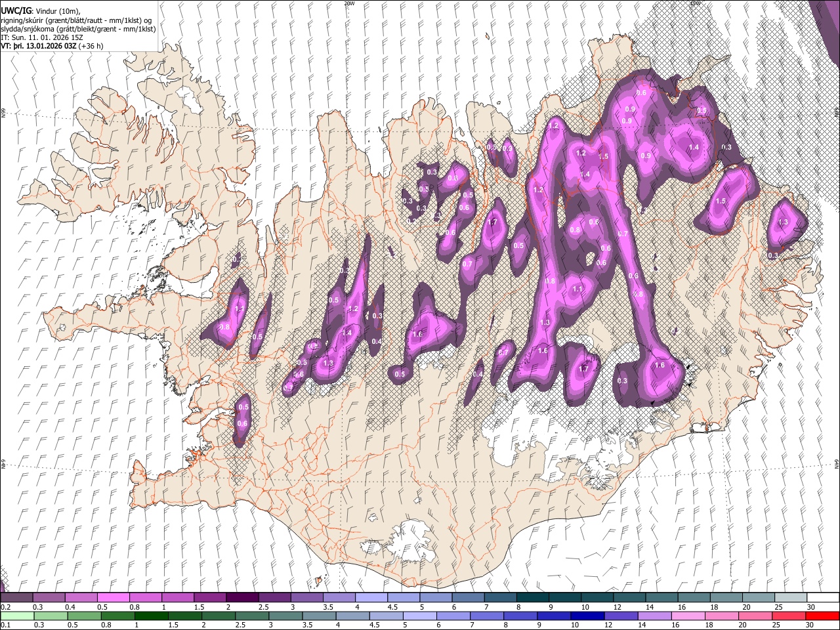This screenshot has width=840, height=630.
Task: Pick the pink rain swatch between 16 and 18
Action: 690,616
